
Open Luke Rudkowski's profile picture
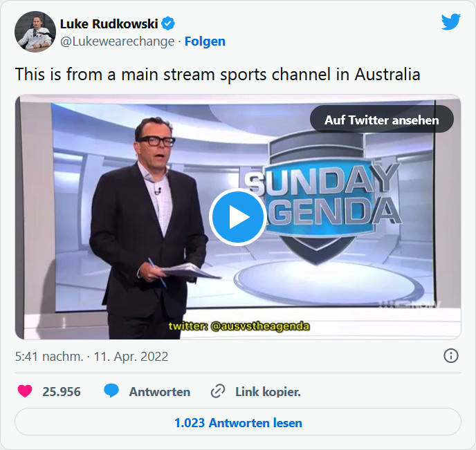pyautogui.click(x=35, y=32)
